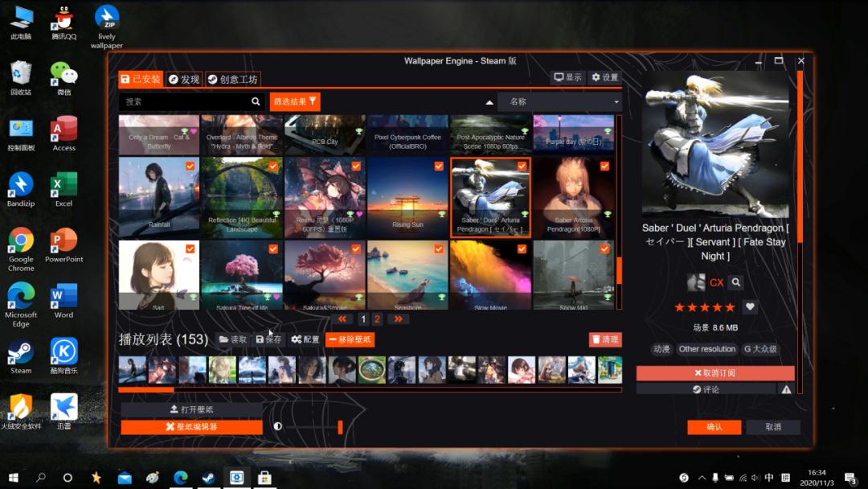The image size is (868, 489).
Task: Click the Other resolution tag
Action: 707,349
